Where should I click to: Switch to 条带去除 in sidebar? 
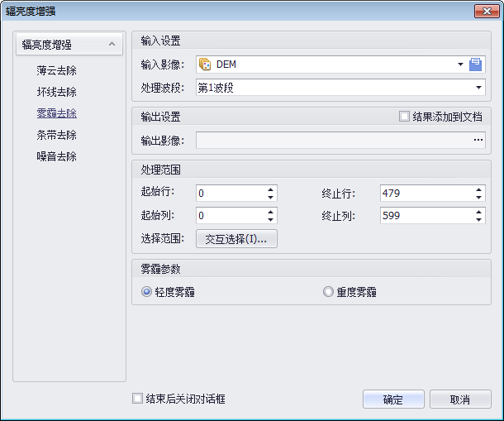[56, 135]
